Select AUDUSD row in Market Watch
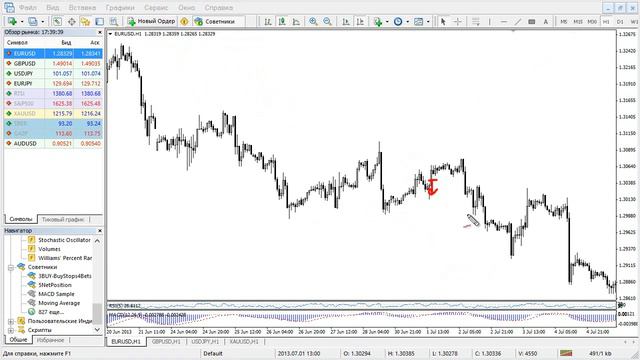 (x=53, y=144)
